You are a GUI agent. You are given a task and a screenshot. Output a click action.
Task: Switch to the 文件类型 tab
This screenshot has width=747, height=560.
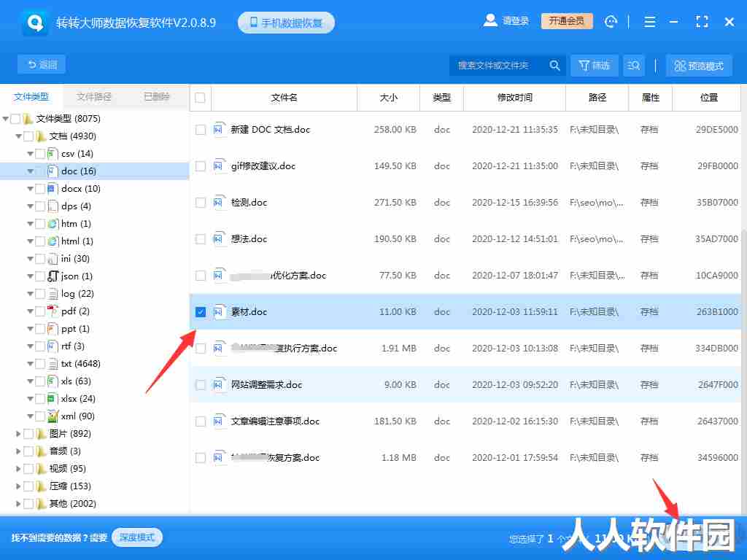click(31, 97)
